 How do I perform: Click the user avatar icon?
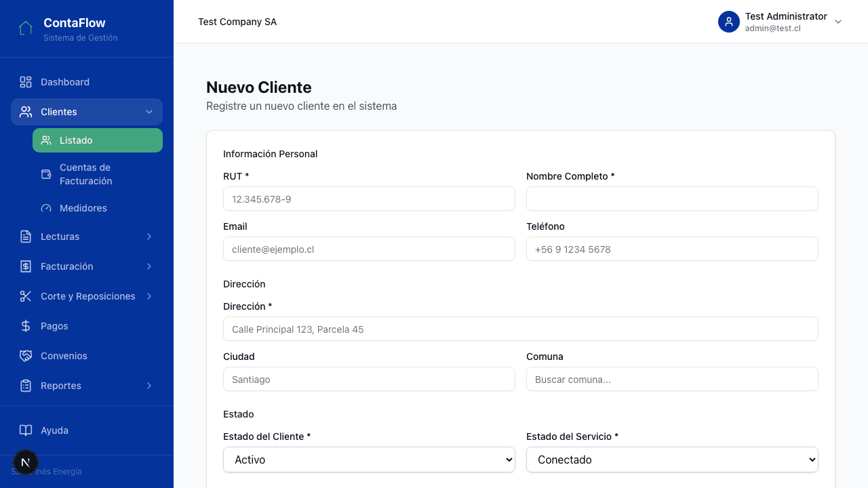[729, 22]
